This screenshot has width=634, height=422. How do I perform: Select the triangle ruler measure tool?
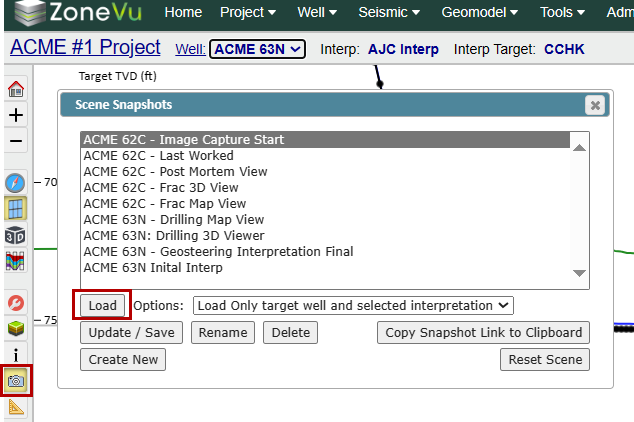[x=16, y=407]
